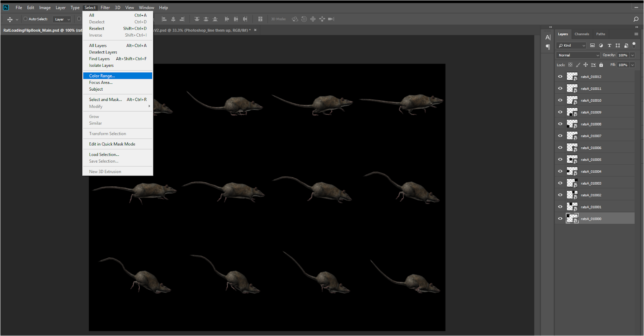Open the Paragraph panel icon

click(x=548, y=47)
